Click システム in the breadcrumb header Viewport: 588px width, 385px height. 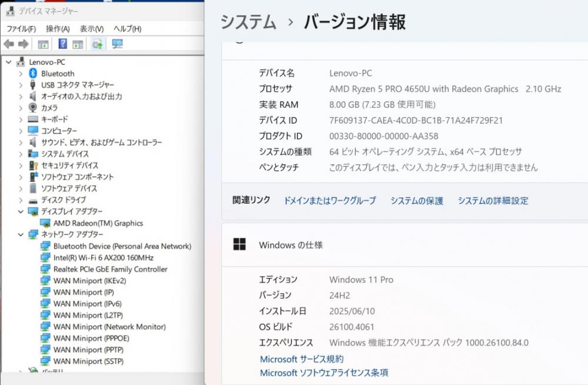(x=248, y=22)
